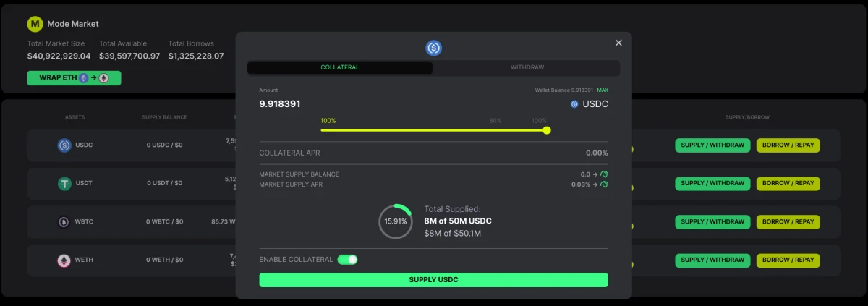Click the WETH asset row icon
The width and height of the screenshot is (868, 306).
tap(64, 260)
